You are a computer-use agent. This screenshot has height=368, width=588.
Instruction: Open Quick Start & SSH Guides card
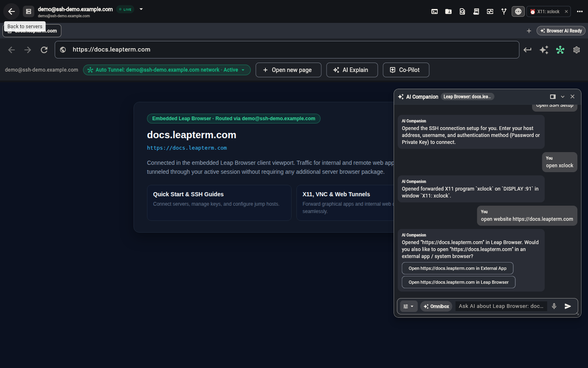[219, 203]
